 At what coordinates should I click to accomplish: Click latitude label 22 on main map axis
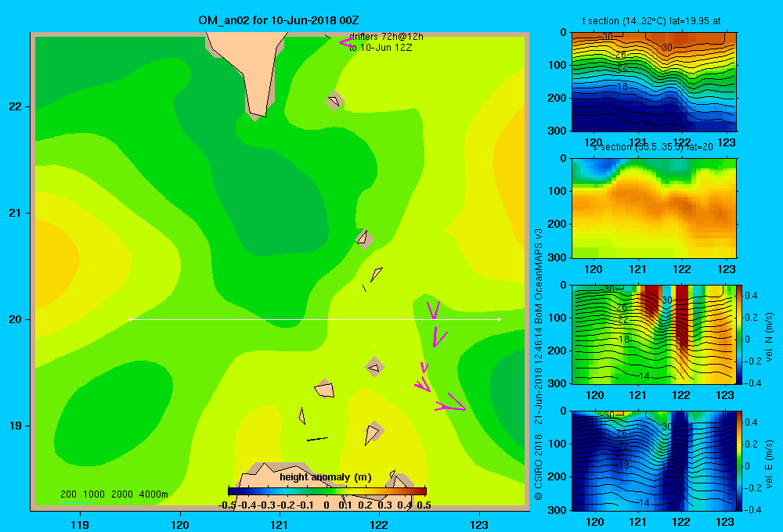click(x=16, y=106)
